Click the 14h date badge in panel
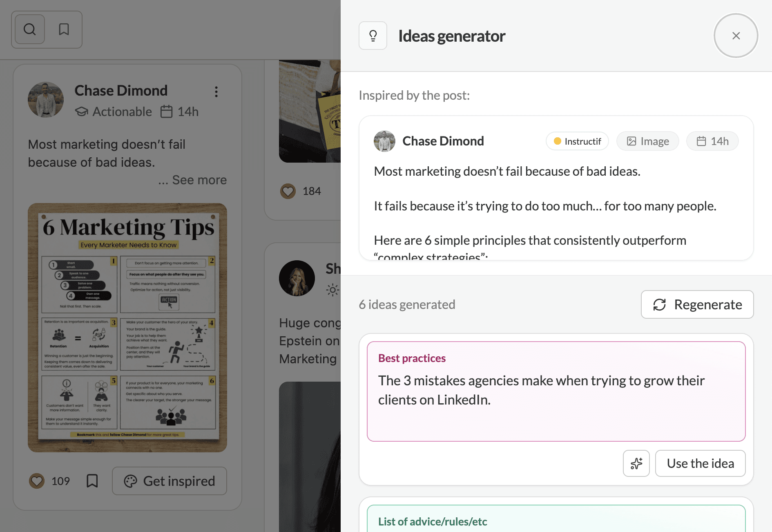Screen dimensions: 772x532 coord(712,141)
